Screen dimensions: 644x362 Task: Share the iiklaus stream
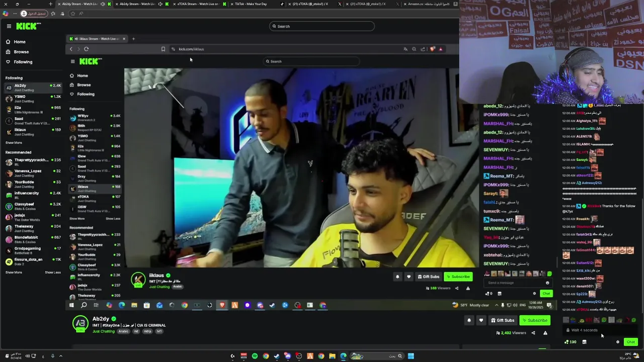[457, 289]
